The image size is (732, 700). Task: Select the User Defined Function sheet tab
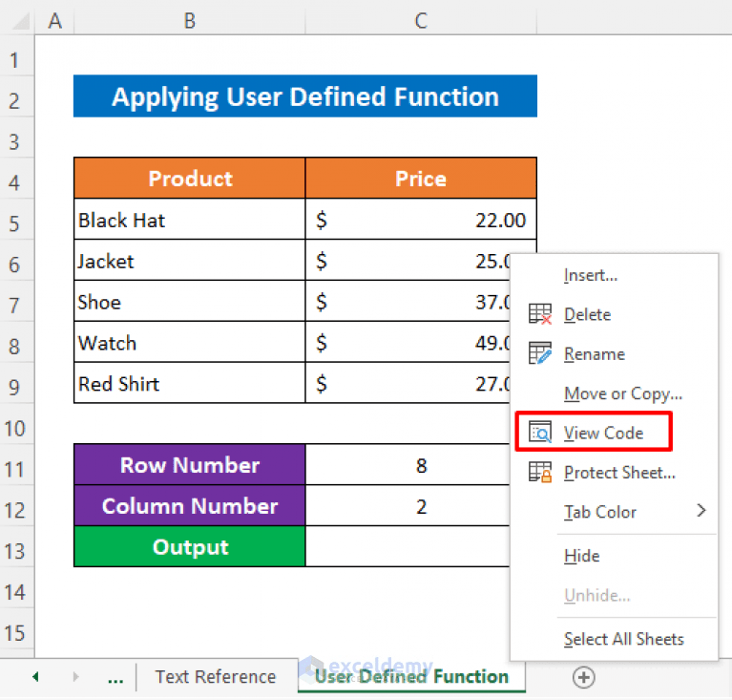pos(411,677)
